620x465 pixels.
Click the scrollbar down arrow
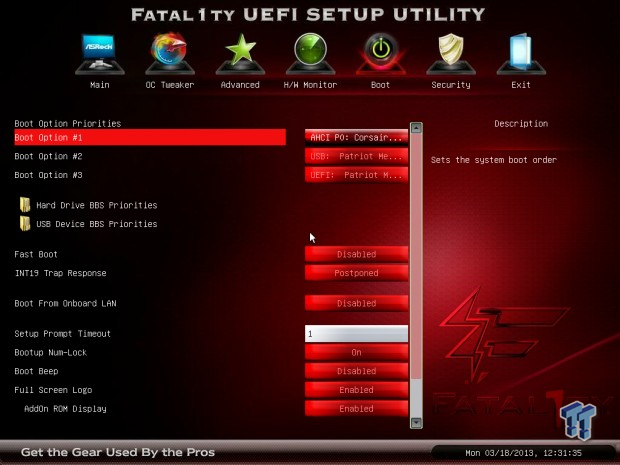coord(416,423)
